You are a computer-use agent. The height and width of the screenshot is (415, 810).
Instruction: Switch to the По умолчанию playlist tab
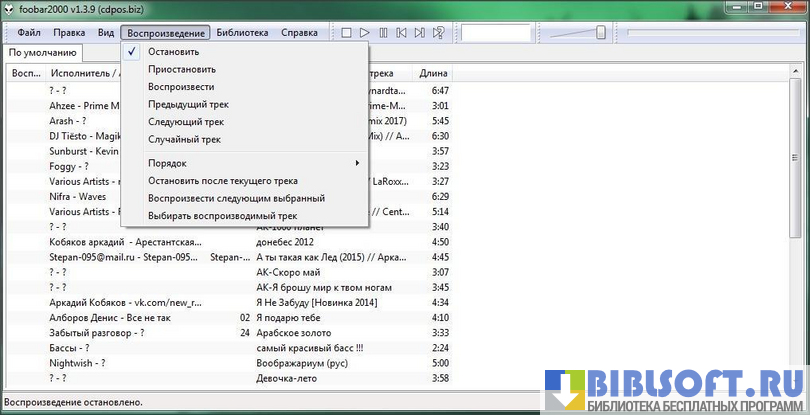click(41, 52)
